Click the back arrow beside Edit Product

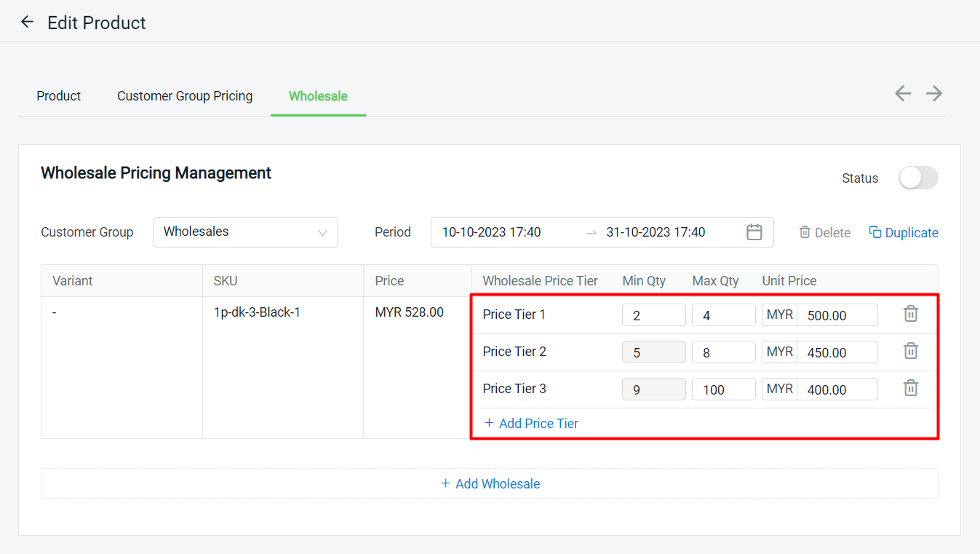[x=27, y=22]
